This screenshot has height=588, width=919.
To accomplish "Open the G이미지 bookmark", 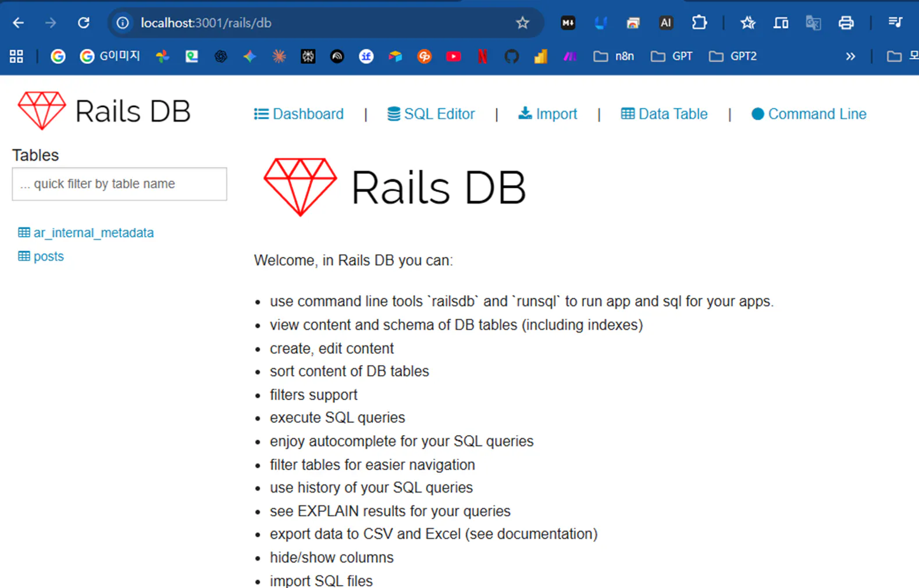I will coord(110,56).
